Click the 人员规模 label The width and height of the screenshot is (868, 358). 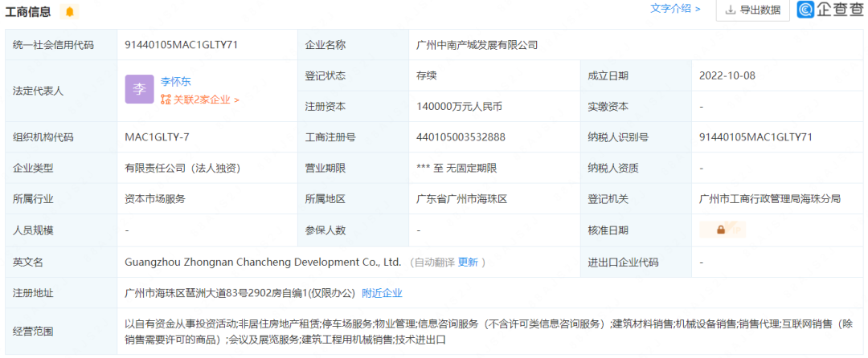(33, 230)
